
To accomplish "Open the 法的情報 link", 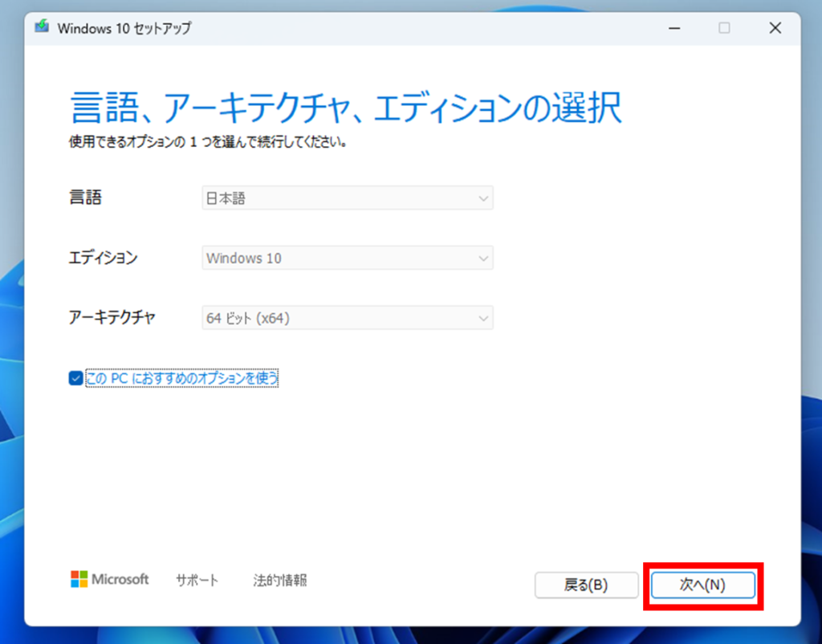I will tap(280, 580).
